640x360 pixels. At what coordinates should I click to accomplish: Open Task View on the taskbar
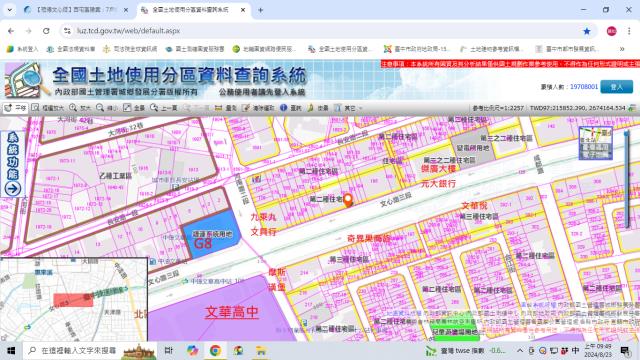[x=169, y=351]
